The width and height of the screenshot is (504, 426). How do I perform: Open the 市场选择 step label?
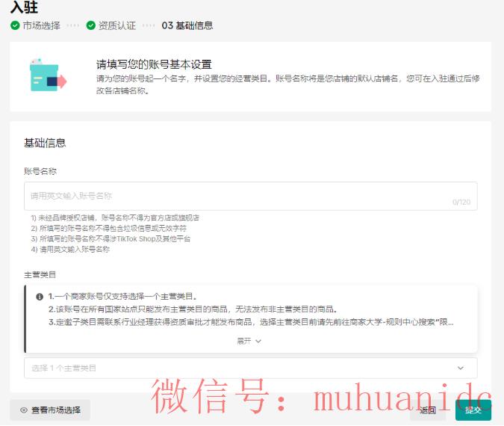pos(42,25)
